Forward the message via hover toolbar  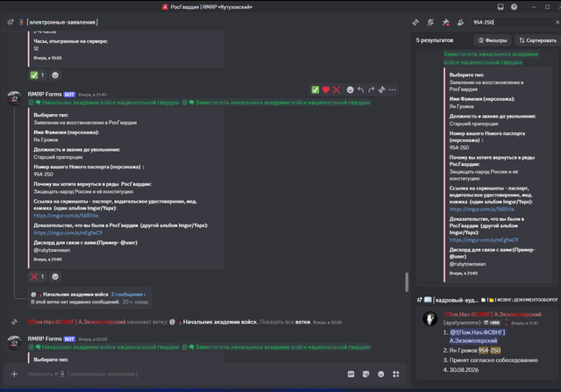point(372,89)
